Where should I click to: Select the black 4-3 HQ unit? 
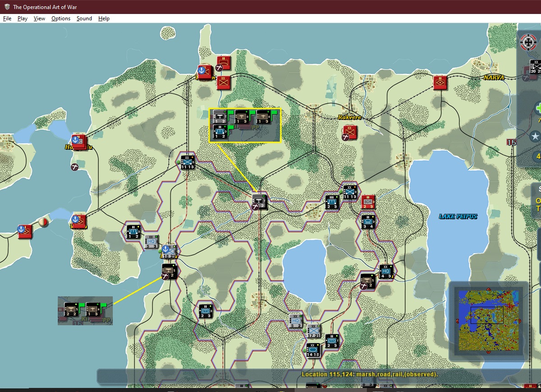point(386,272)
